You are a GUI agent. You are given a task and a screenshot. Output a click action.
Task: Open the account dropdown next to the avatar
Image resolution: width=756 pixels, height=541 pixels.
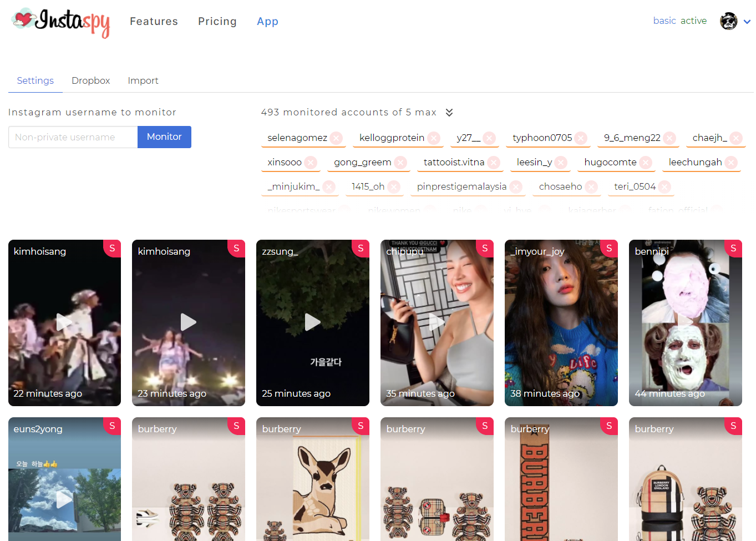coord(748,21)
